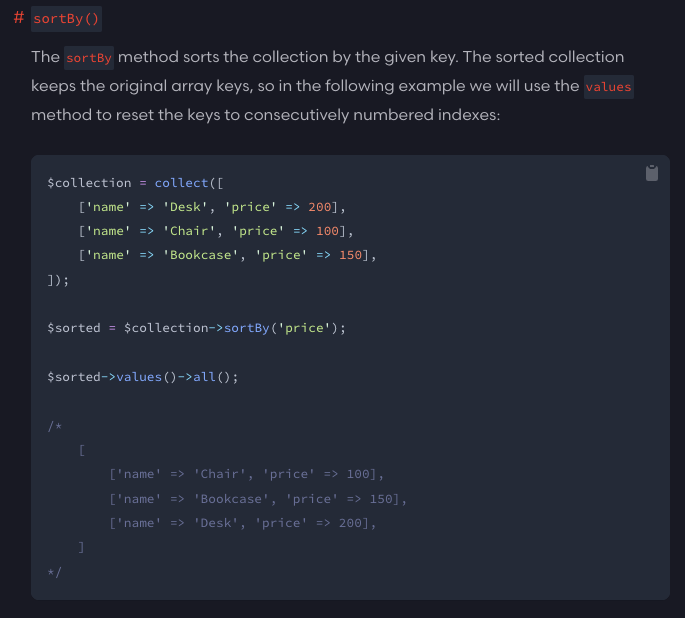Click the inline sortBy code in description
Viewport: 685px width, 618px height.
click(89, 57)
